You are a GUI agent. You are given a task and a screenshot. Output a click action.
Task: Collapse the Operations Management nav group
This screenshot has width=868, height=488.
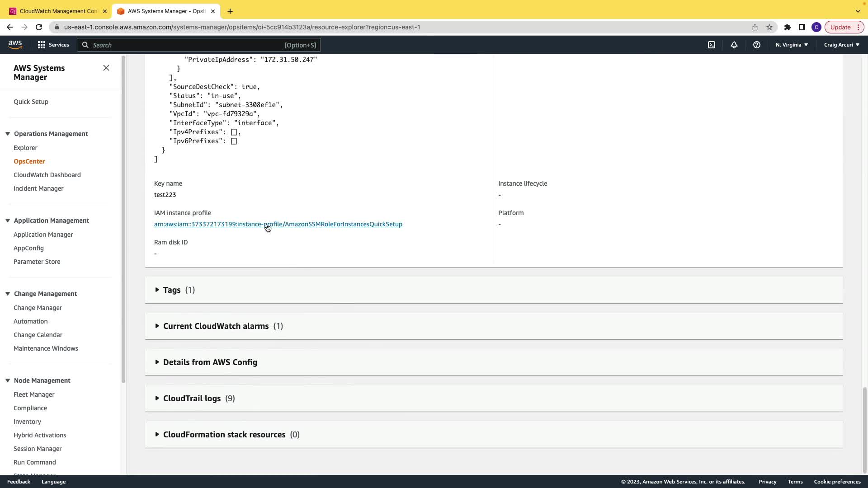click(8, 134)
